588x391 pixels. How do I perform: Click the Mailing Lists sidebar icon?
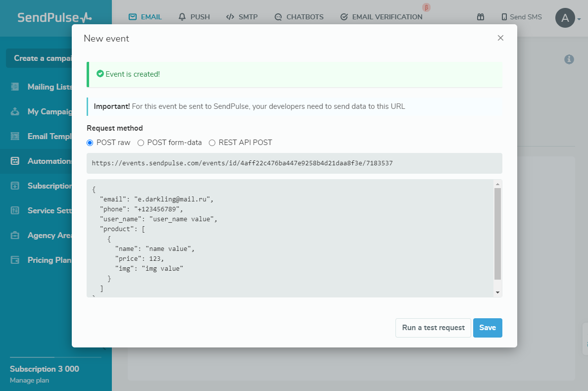coord(15,87)
